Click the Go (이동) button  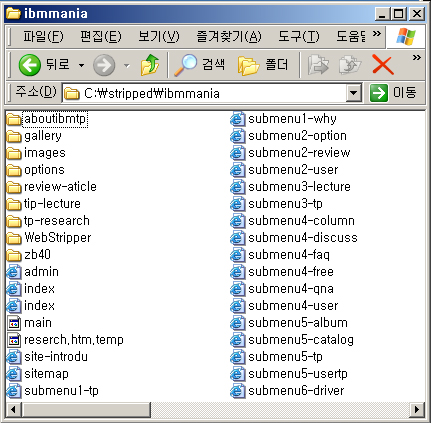(x=393, y=93)
